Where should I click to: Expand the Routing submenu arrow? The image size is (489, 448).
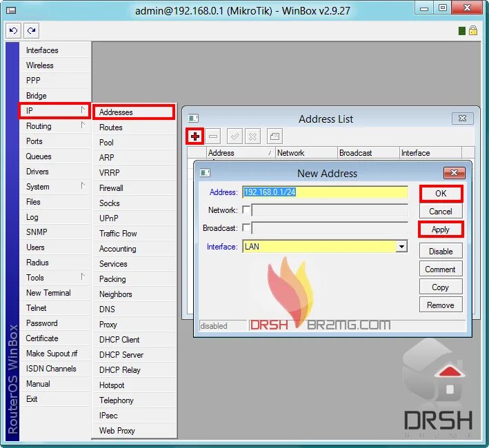pos(83,125)
